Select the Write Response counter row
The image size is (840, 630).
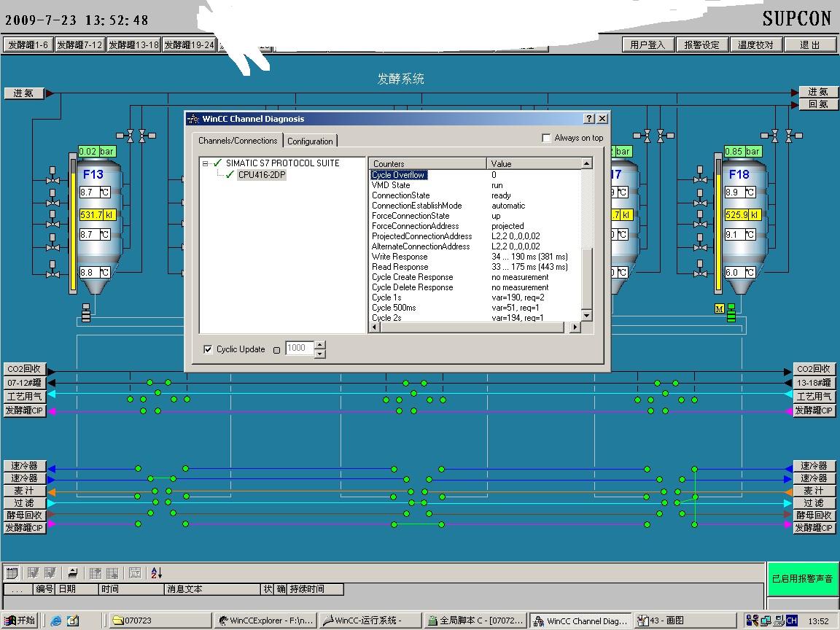[x=475, y=257]
